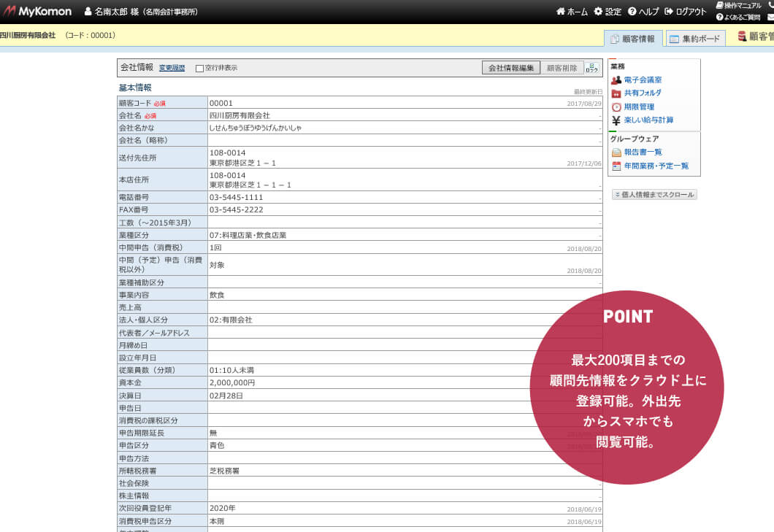Click the company title 四川厨房有限会社 in the header
This screenshot has height=532, width=774.
[28, 36]
